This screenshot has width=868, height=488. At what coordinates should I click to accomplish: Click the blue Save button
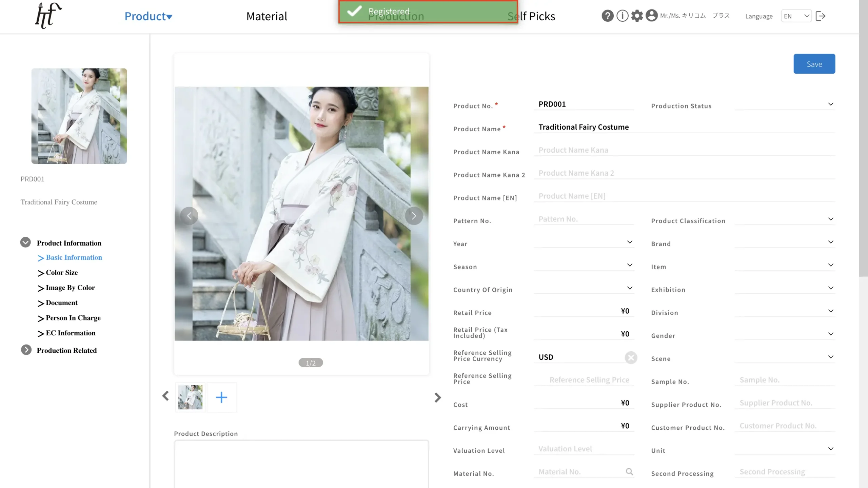click(x=814, y=64)
